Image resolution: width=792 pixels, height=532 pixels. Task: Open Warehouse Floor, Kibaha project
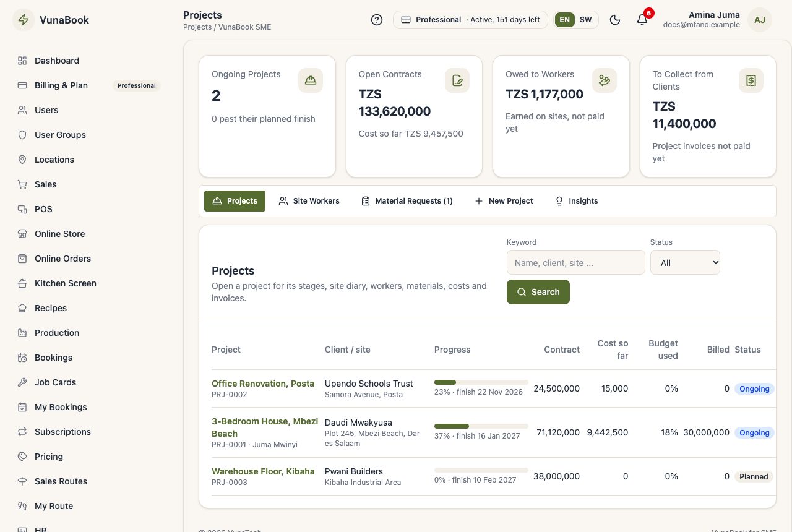click(263, 471)
